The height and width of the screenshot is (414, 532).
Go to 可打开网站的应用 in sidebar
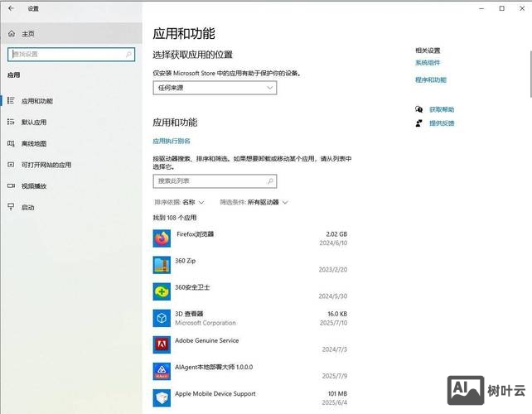[x=46, y=165]
